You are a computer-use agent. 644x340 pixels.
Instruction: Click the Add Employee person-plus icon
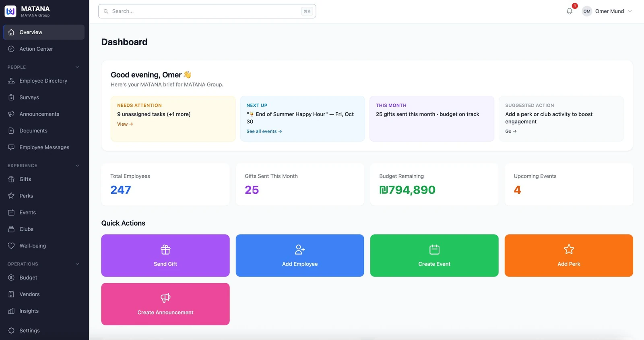pos(300,250)
